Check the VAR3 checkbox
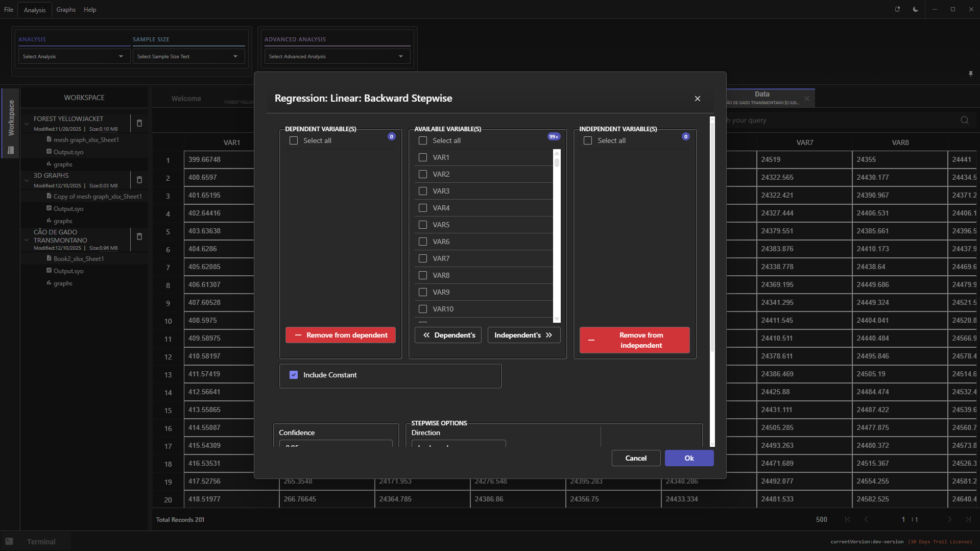This screenshot has height=551, width=980. click(x=423, y=191)
